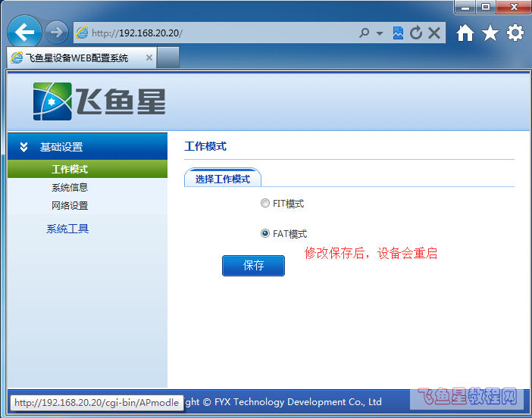Open the 系统信息 sidebar item
Viewport: 532px width, 418px height.
70,188
